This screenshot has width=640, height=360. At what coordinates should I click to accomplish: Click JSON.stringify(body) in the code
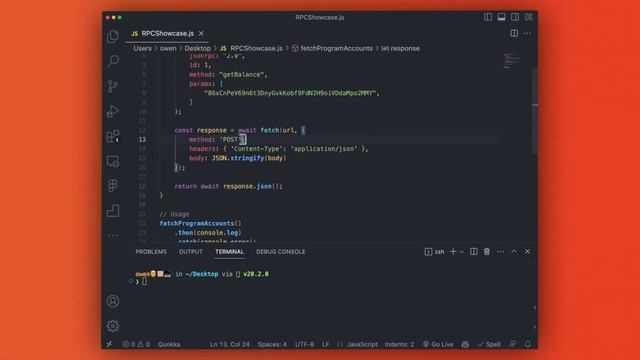point(249,158)
